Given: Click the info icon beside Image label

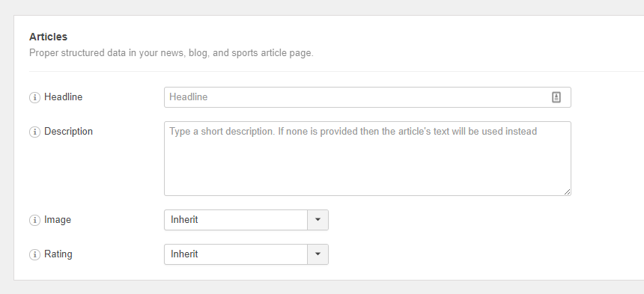Looking at the screenshot, I should click(34, 220).
